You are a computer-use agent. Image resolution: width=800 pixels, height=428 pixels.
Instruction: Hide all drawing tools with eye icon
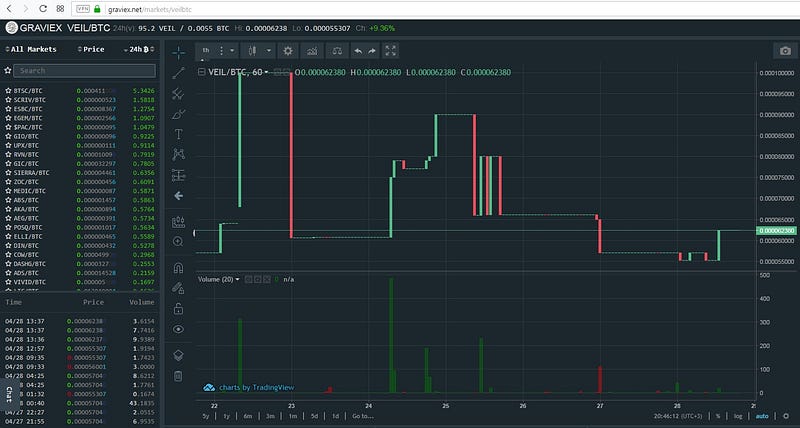click(x=179, y=329)
